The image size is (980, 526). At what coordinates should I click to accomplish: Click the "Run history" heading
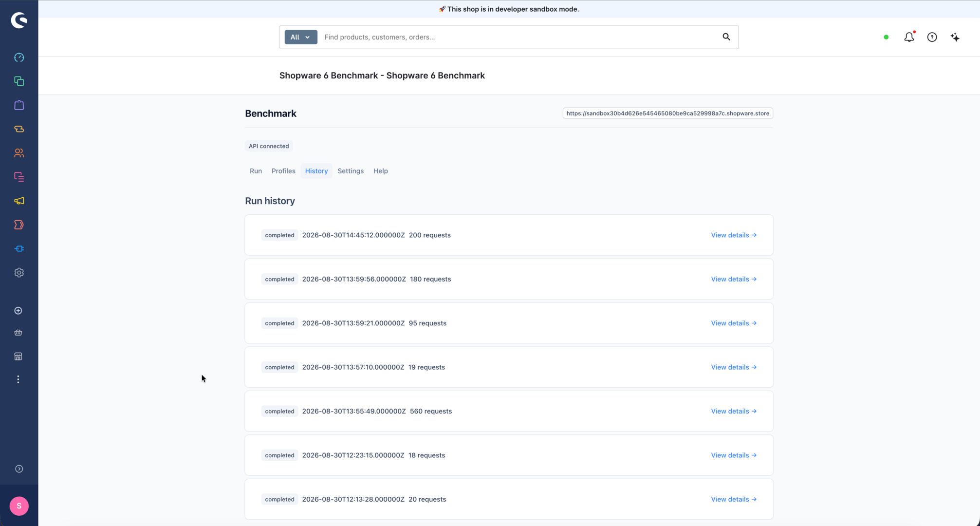(270, 201)
